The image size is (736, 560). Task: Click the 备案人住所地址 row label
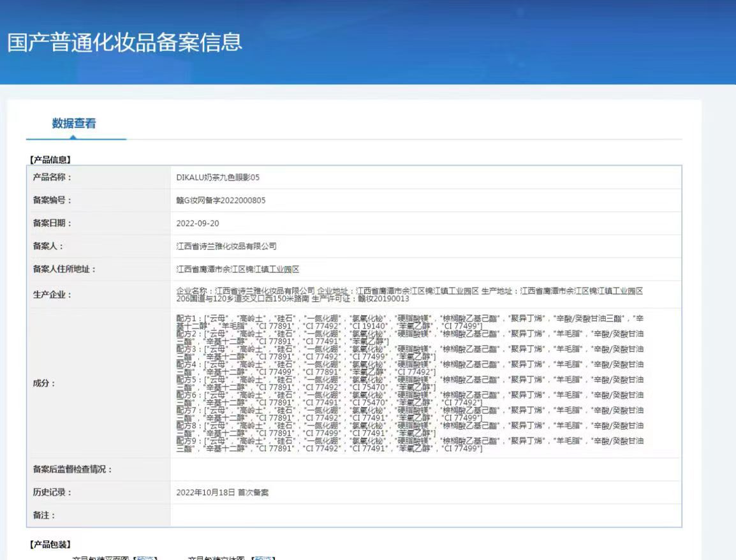coord(64,269)
